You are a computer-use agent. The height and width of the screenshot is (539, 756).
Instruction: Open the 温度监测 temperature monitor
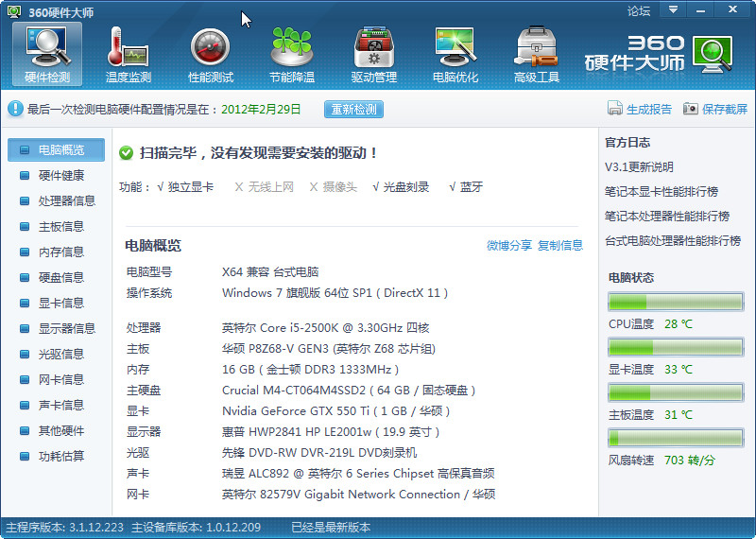click(x=129, y=54)
